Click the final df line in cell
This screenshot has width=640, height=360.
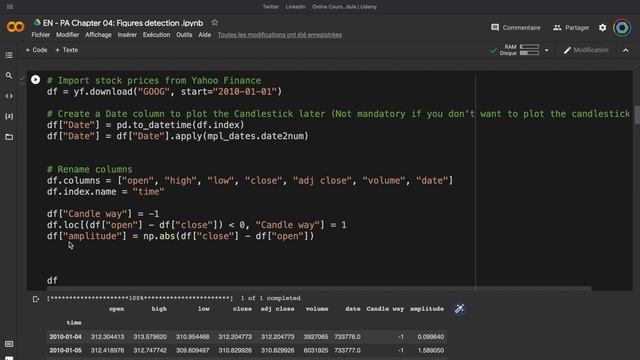[52, 280]
